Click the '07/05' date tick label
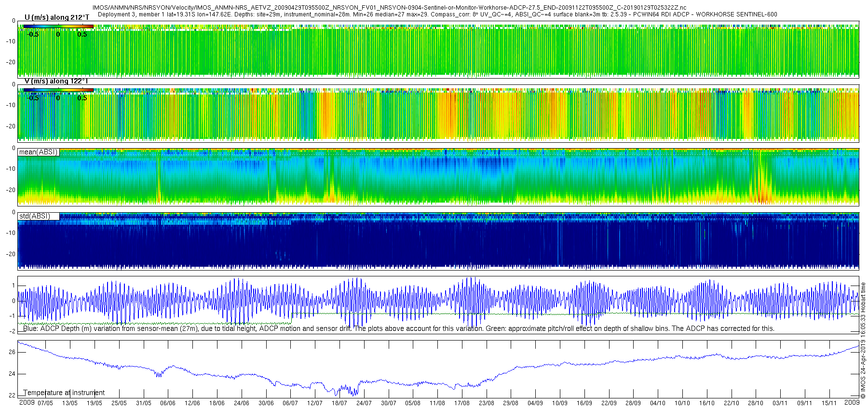The width and height of the screenshot is (868, 410). [x=45, y=403]
